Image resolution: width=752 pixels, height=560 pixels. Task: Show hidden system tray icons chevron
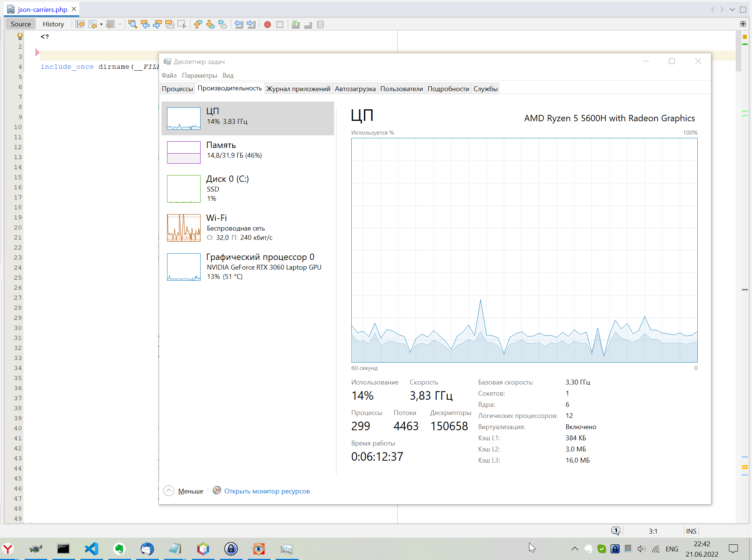[x=575, y=549]
